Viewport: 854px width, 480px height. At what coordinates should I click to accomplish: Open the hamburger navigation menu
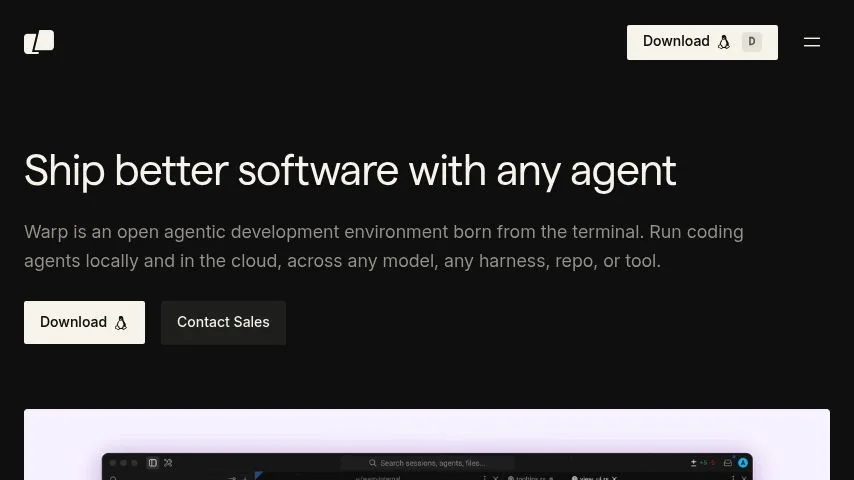pyautogui.click(x=812, y=42)
